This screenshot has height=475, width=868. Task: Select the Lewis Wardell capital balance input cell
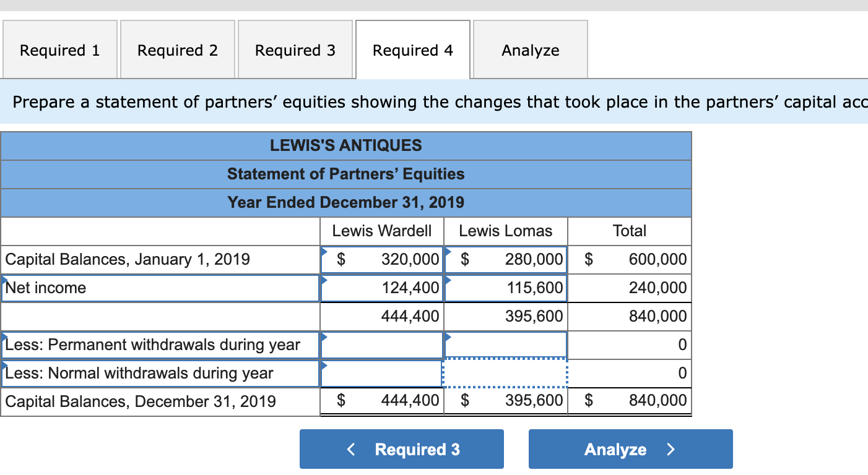(381, 259)
